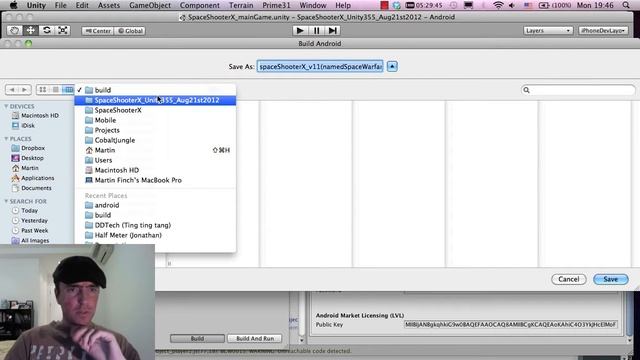Screen dimensions: 640x360
Task: Toggle the Global orientation button
Action: pos(130,31)
